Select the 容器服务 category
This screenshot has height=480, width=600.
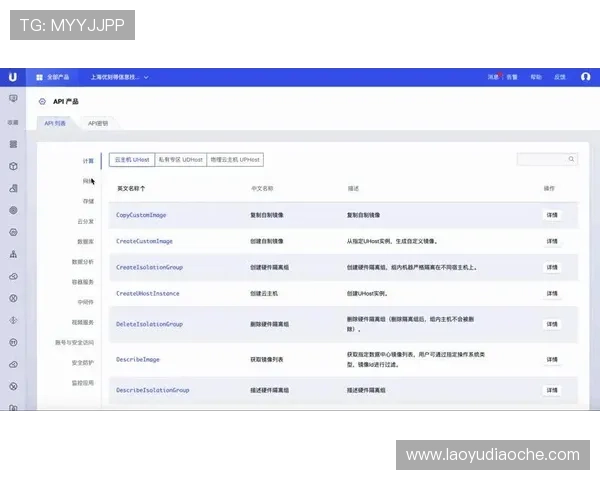(x=83, y=282)
